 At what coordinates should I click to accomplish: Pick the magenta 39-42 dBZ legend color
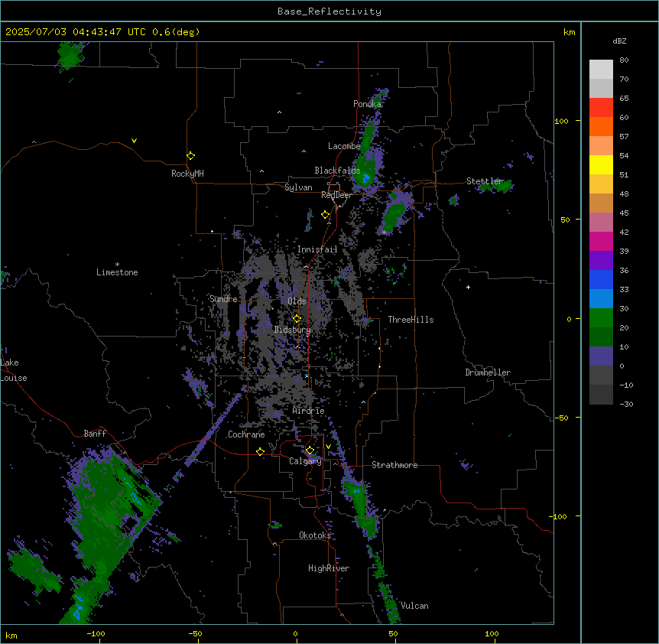coord(601,241)
